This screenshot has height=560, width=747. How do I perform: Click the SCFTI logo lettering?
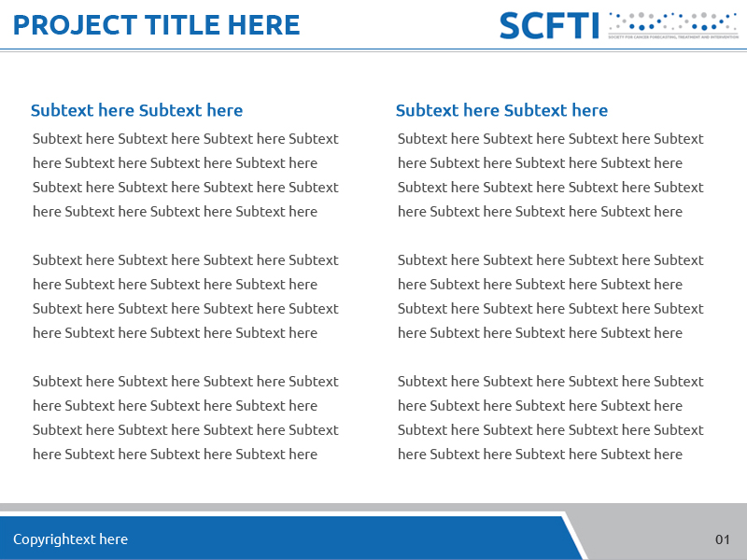tap(549, 25)
